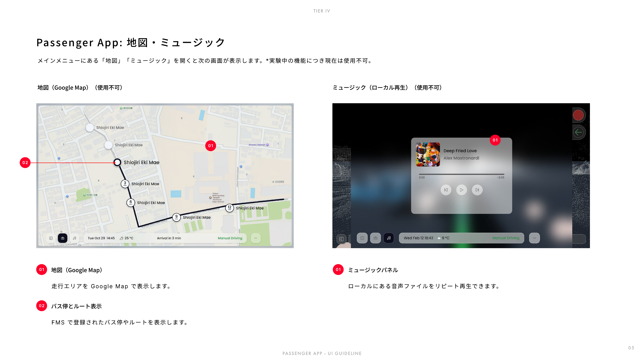644x362 pixels.
Task: Click the 4-CHOME map label
Action: 278,182
